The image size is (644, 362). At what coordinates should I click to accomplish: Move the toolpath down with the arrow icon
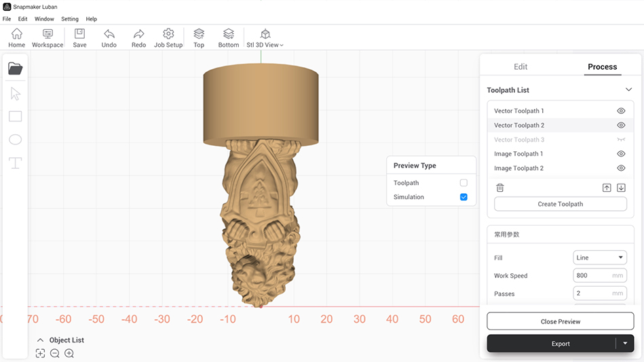pyautogui.click(x=621, y=188)
